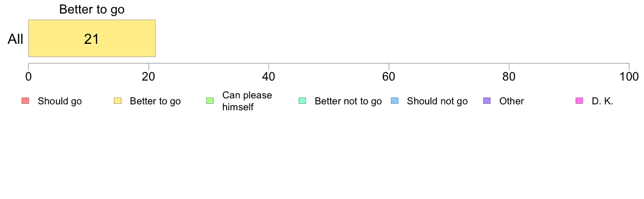Click the Should not go legend text
Screen dimensions: 644x199
pos(437,101)
